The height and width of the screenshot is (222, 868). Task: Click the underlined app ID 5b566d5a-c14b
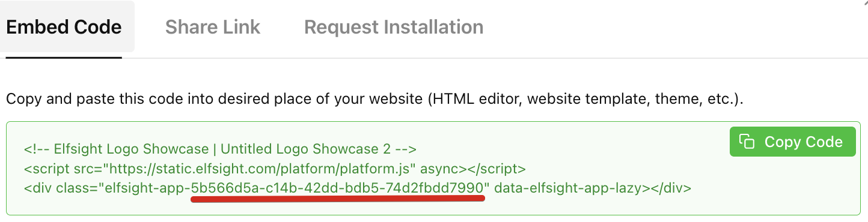click(337, 188)
